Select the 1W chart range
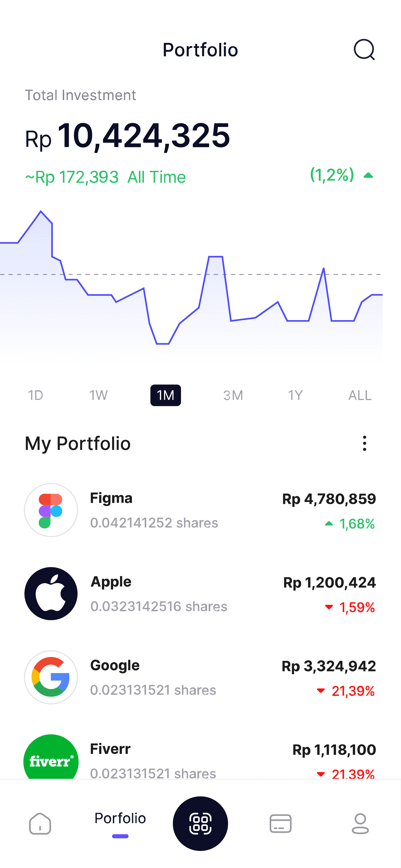 (x=99, y=395)
